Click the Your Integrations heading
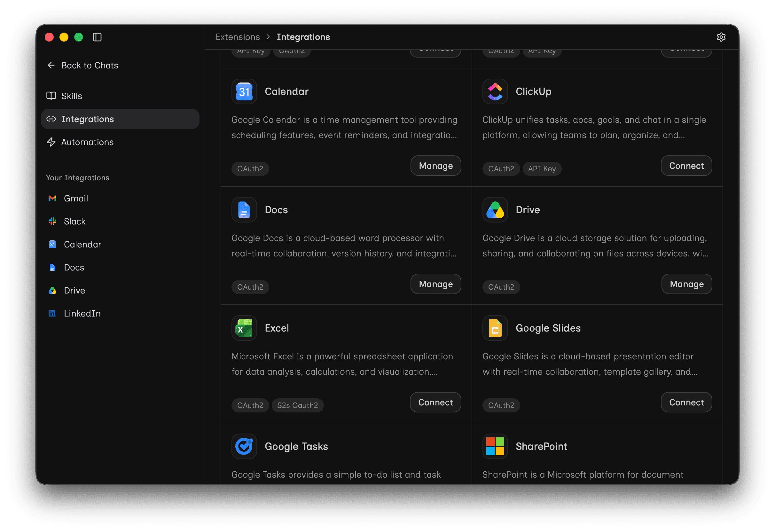 tap(78, 178)
